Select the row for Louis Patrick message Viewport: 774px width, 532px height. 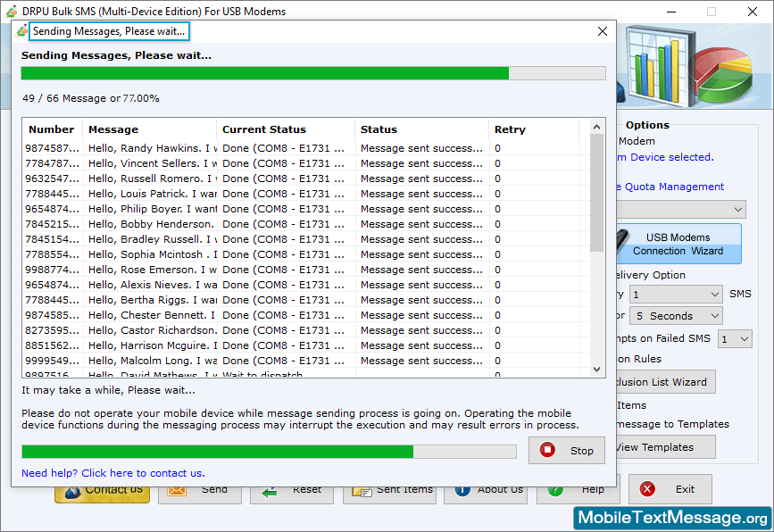306,194
